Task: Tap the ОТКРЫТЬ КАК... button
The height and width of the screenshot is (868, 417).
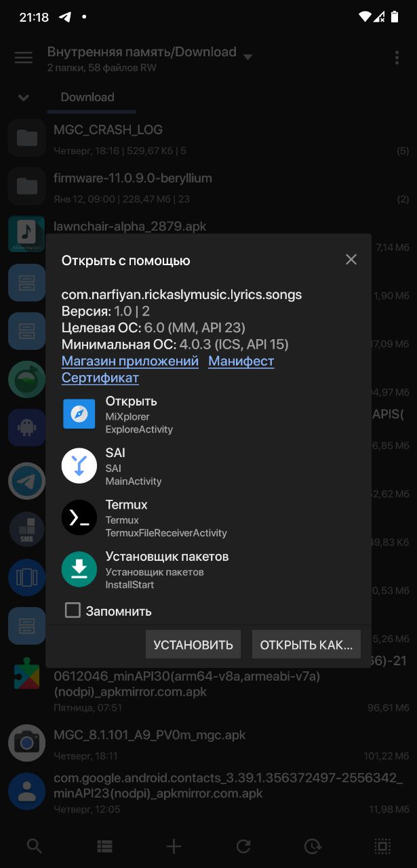Action: point(306,644)
